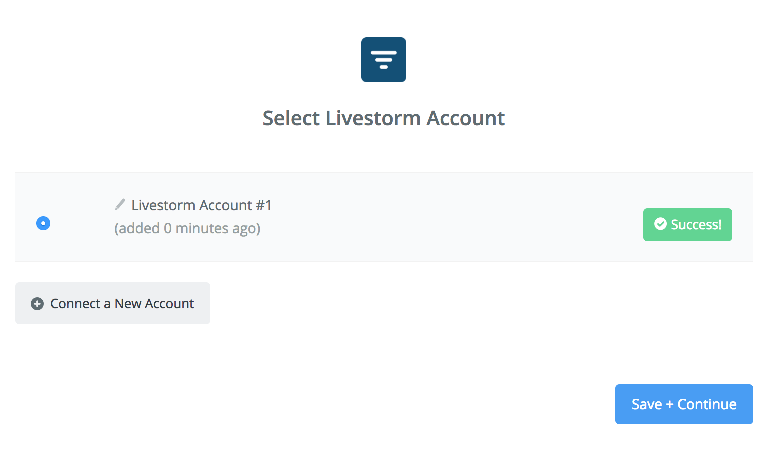Click the green Success! button

(x=687, y=224)
